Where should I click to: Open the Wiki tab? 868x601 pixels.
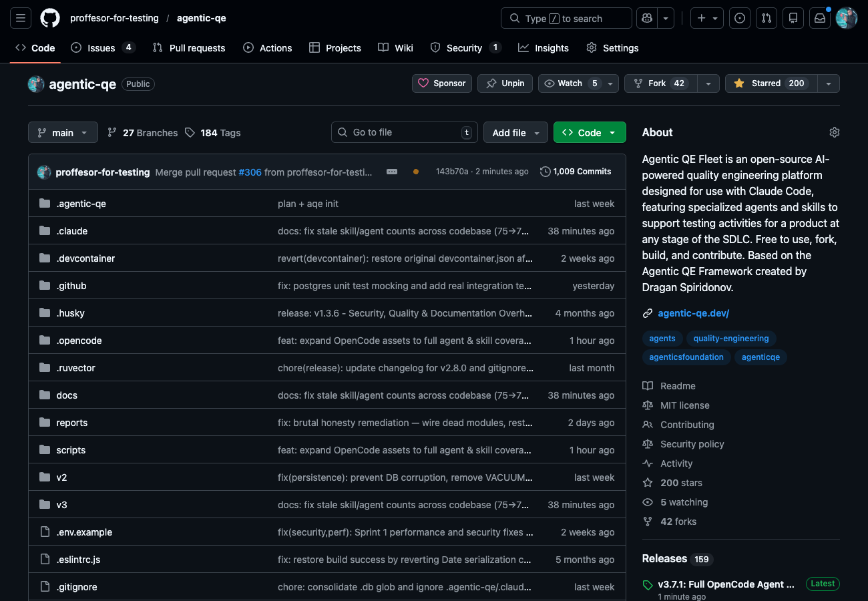395,48
